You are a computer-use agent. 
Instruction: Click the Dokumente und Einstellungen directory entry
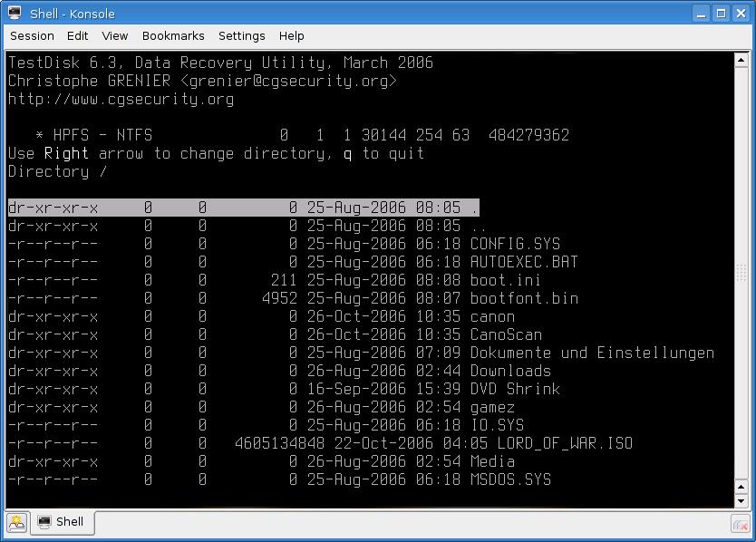(x=361, y=353)
